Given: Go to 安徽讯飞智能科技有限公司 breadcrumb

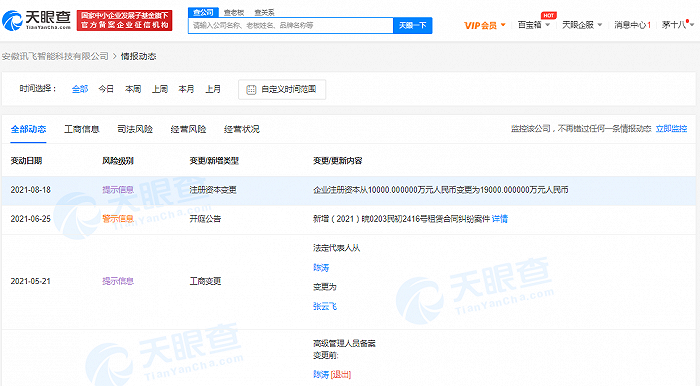Looking at the screenshot, I should coord(55,56).
